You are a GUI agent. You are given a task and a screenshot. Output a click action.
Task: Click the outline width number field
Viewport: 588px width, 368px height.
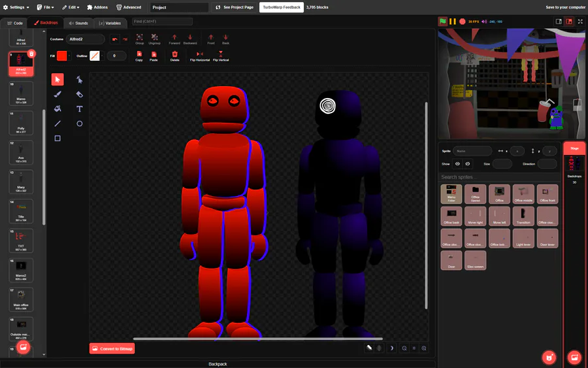117,56
